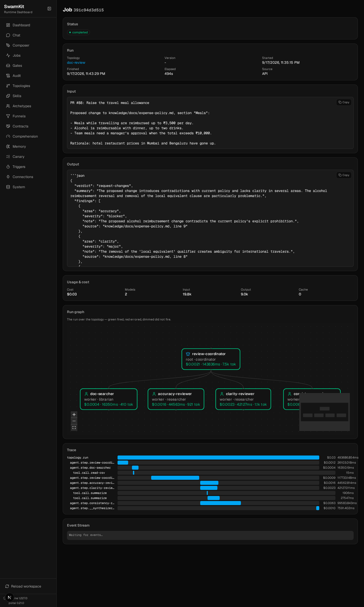Click Output tokens value 9.0k
The height and width of the screenshot is (607, 364).
(244, 294)
